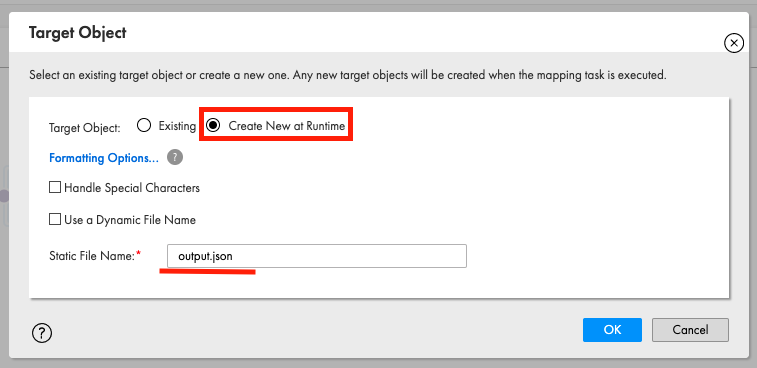Image resolution: width=757 pixels, height=368 pixels.
Task: Open the Formatting Options link
Action: [104, 158]
